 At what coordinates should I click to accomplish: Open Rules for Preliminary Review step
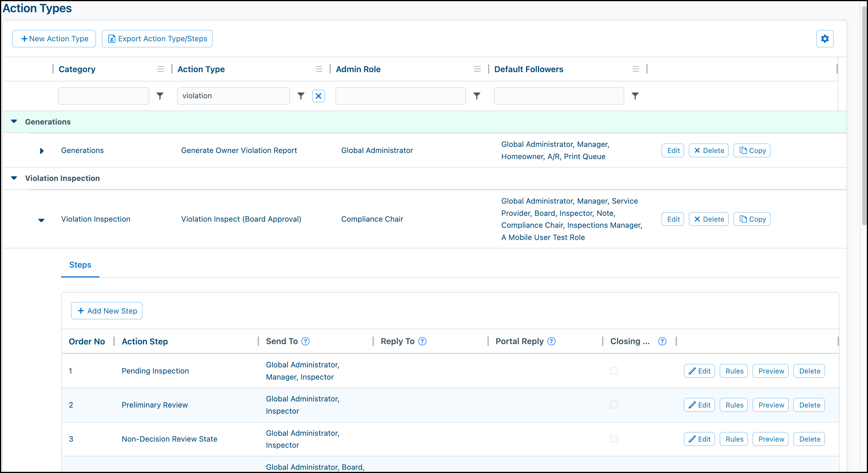click(x=734, y=405)
